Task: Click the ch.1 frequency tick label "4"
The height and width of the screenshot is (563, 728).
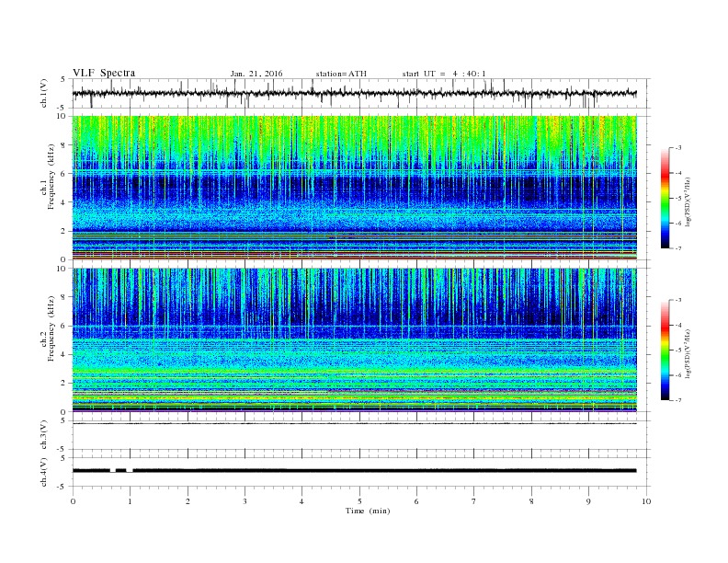Action: click(x=63, y=202)
